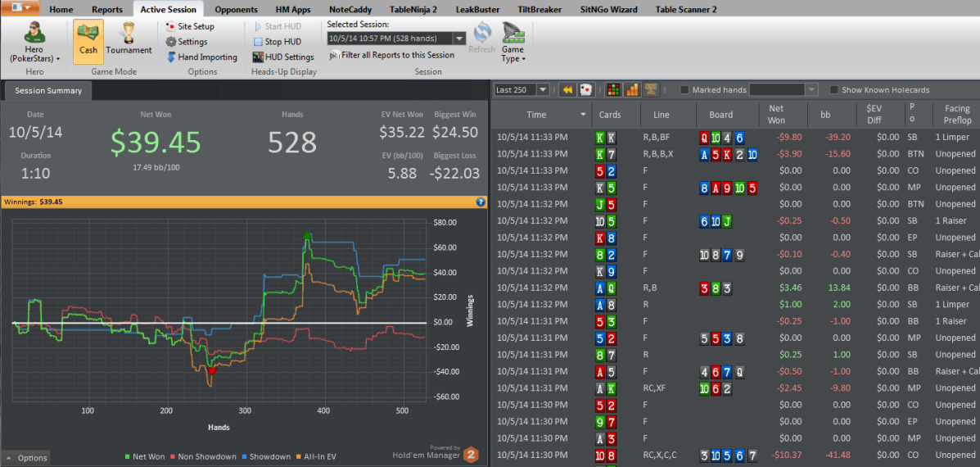980x467 pixels.
Task: Expand the Last 250 hands dropdown
Action: coord(543,90)
